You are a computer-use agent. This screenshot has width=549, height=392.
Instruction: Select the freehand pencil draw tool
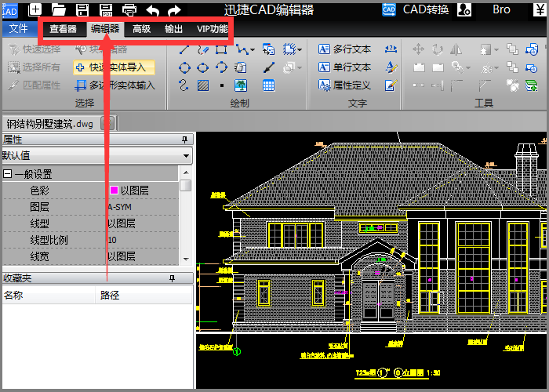(x=202, y=49)
